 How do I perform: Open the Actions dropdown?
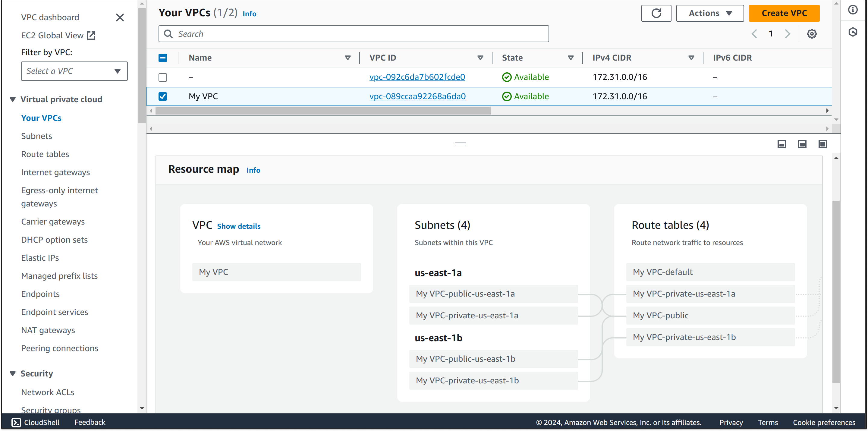tap(710, 13)
